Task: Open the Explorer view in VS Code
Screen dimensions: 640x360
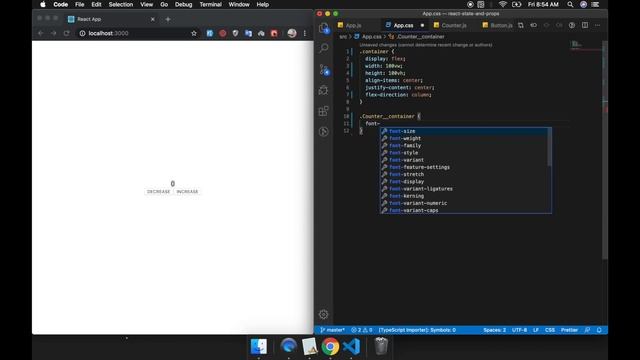Action: click(324, 28)
